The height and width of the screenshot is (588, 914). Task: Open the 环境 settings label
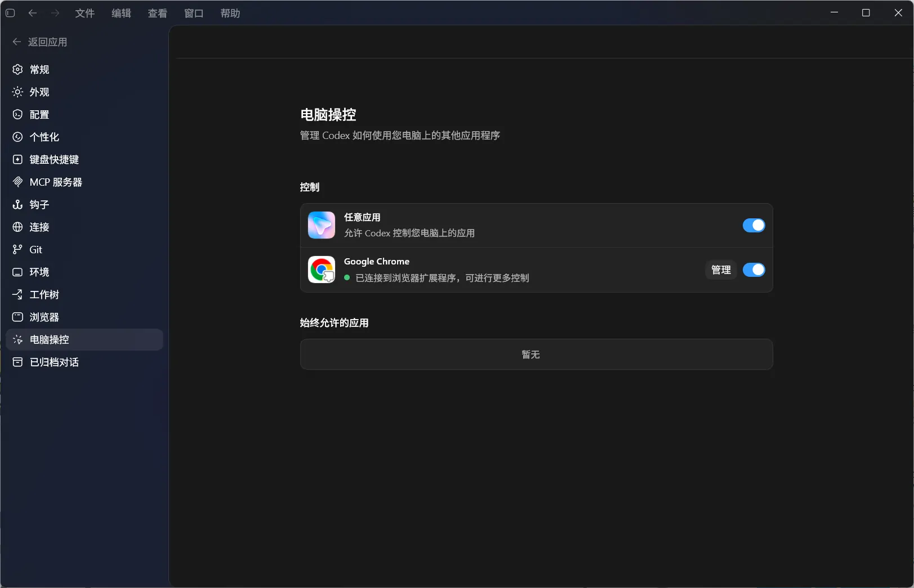[39, 272]
